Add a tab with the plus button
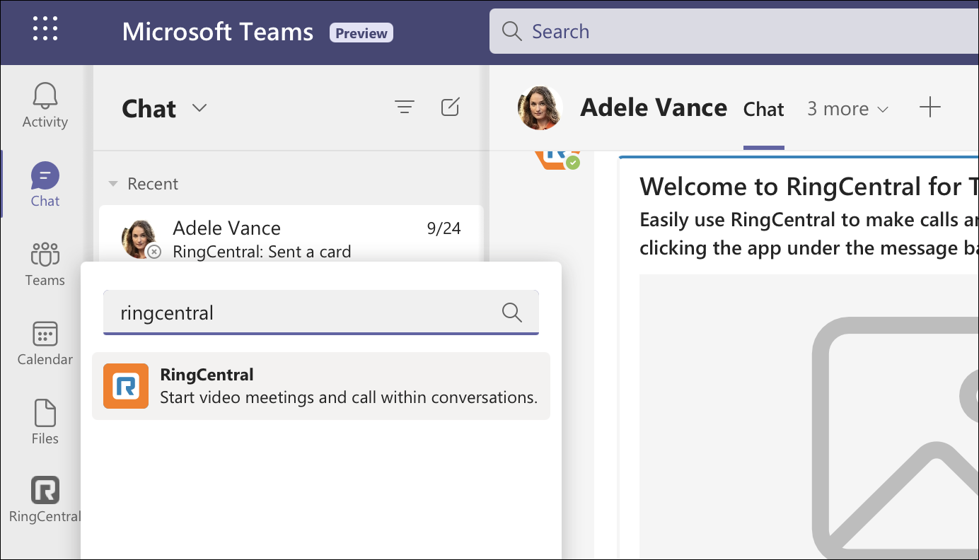The image size is (979, 560). [x=929, y=107]
